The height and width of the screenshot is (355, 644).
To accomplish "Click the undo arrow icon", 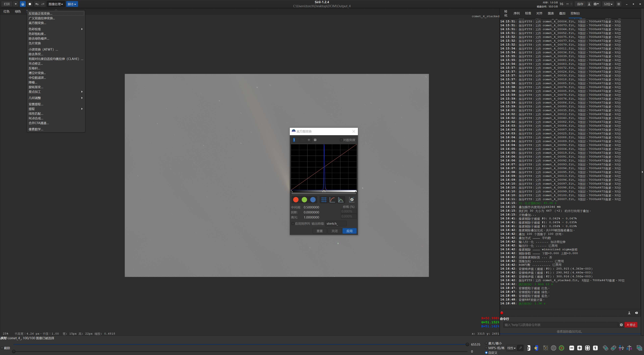I will click(x=37, y=4).
